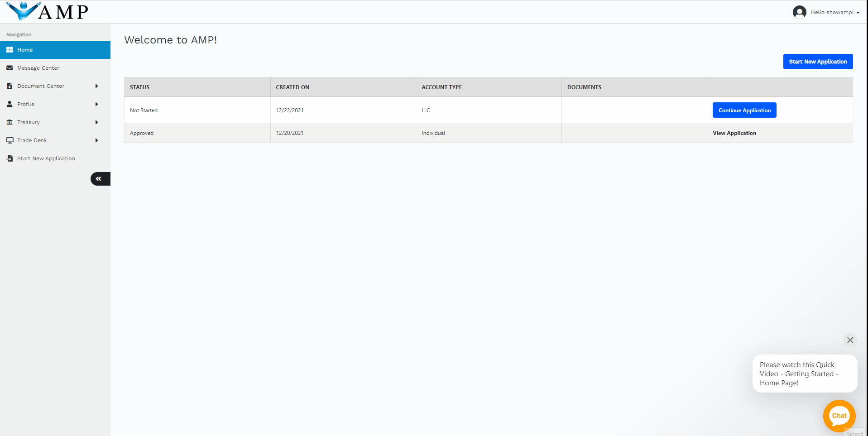Screen dimensions: 868x436
Task: Click the Message Center envelope icon
Action: [x=10, y=68]
